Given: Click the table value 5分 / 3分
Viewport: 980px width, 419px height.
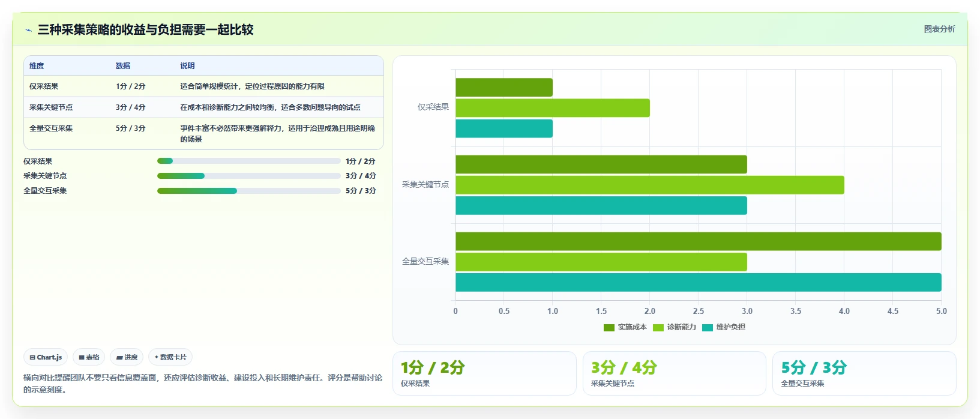Looking at the screenshot, I should click(x=130, y=128).
